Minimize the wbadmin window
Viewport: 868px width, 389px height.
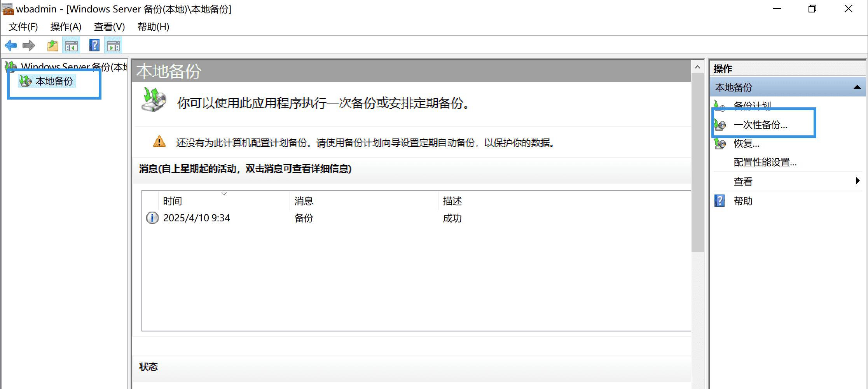(777, 9)
